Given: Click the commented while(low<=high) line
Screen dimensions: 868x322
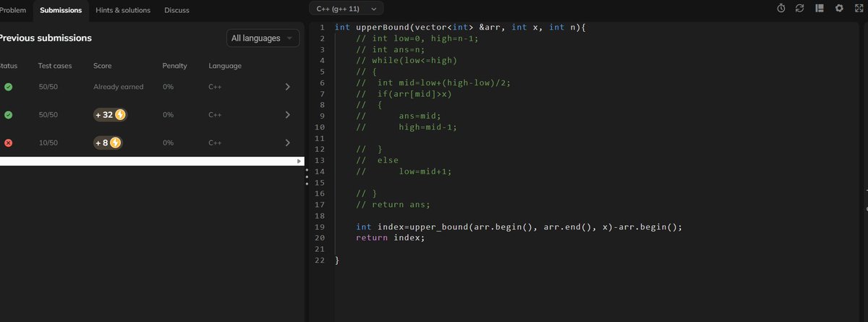Looking at the screenshot, I should point(407,60).
